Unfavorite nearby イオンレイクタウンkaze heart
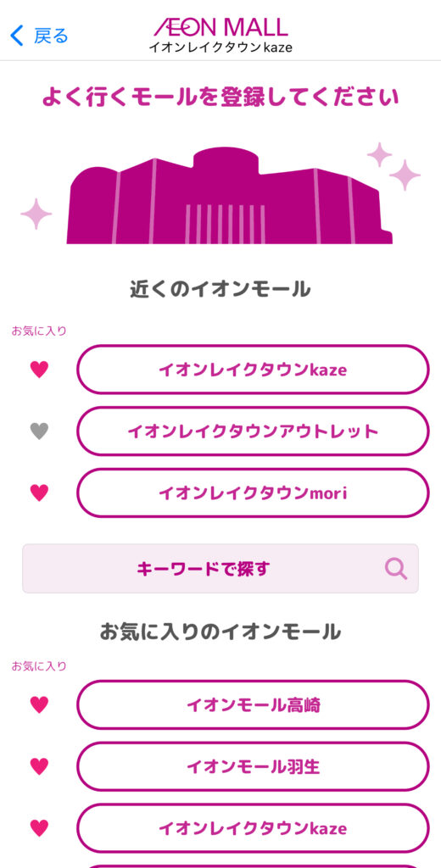 click(x=39, y=370)
